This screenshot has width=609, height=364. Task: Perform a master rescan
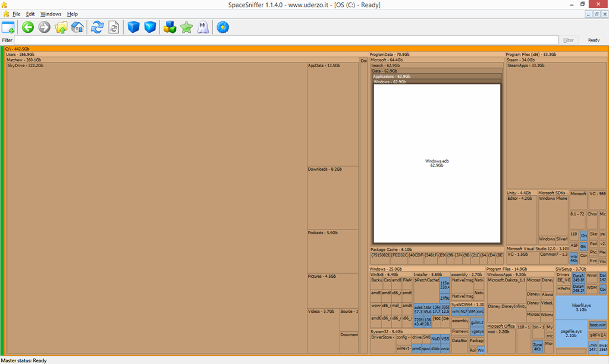pos(97,27)
